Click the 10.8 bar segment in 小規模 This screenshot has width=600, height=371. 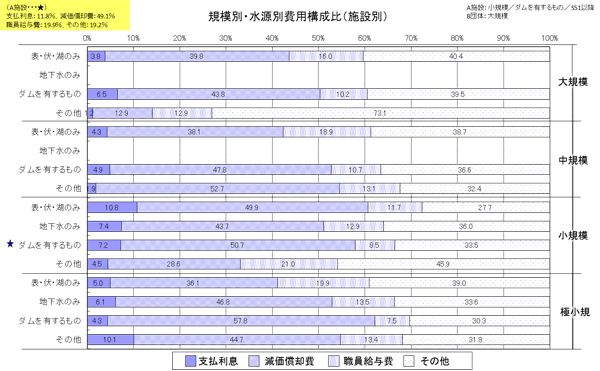(x=112, y=207)
